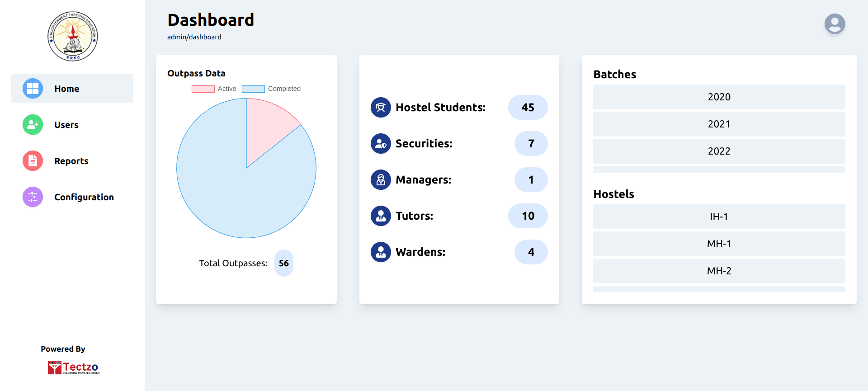Click the Securities shield-person icon

tap(381, 144)
